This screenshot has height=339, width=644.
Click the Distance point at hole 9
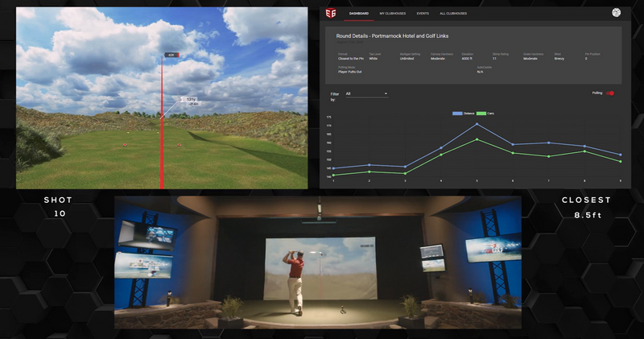point(620,155)
